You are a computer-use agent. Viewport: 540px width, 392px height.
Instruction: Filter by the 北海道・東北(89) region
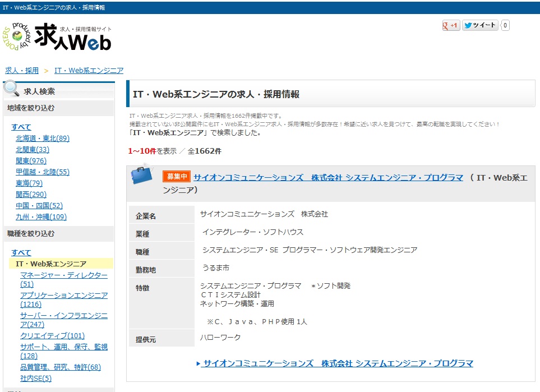click(43, 138)
